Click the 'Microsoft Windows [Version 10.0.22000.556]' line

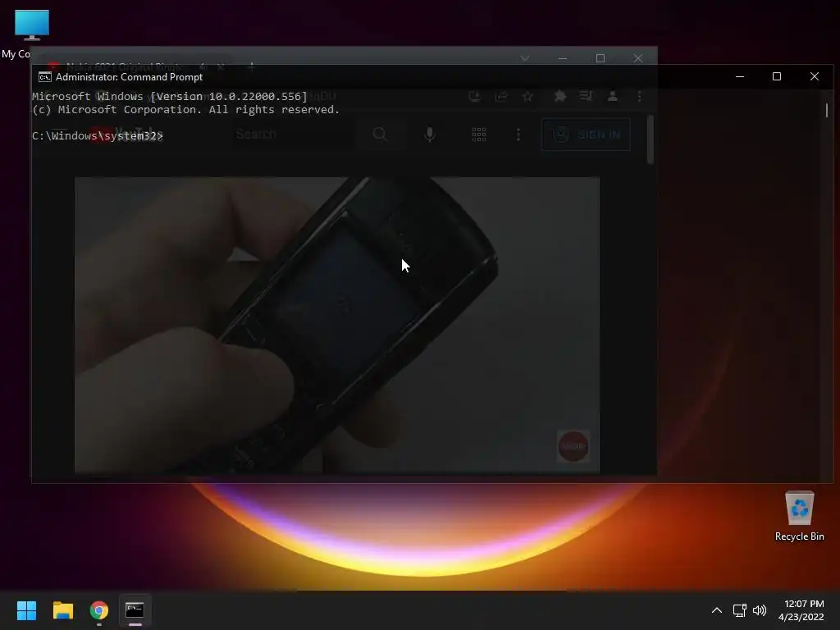click(170, 97)
